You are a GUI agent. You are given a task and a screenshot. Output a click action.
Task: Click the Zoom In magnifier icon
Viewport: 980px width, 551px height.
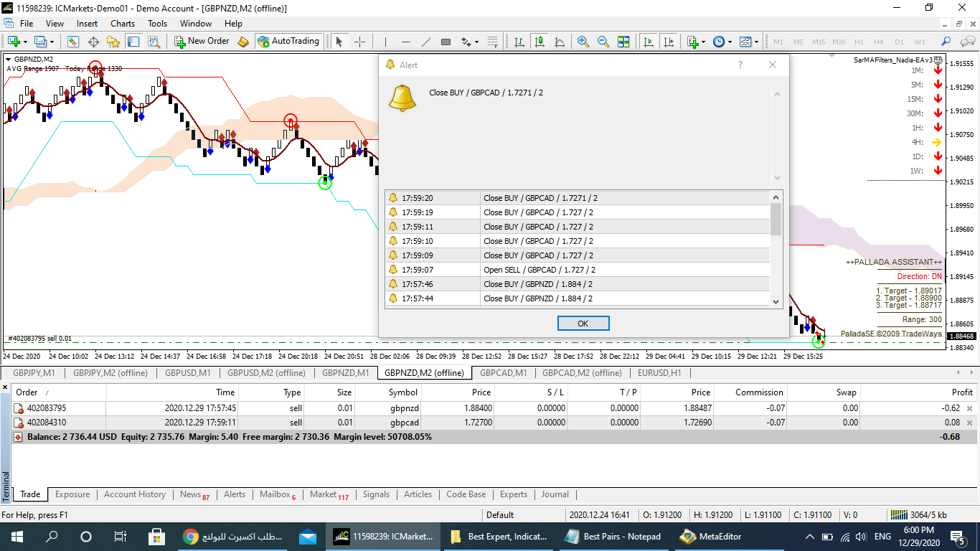(x=583, y=42)
